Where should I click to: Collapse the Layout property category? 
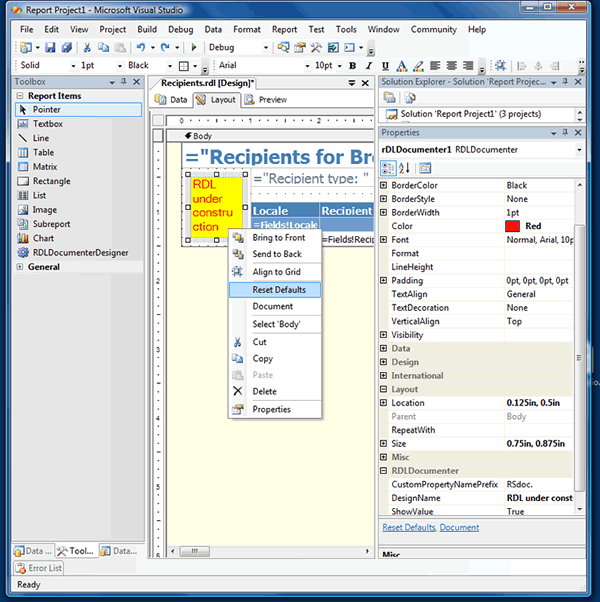point(385,389)
